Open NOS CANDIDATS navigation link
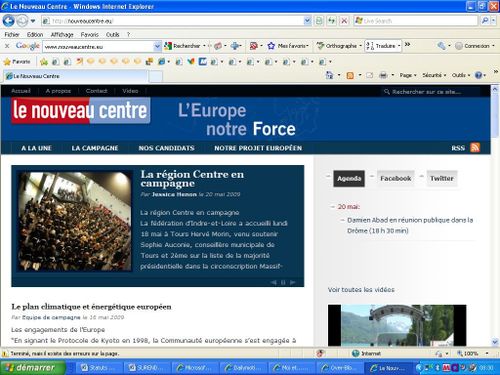The height and width of the screenshot is (375, 500). coord(166,148)
